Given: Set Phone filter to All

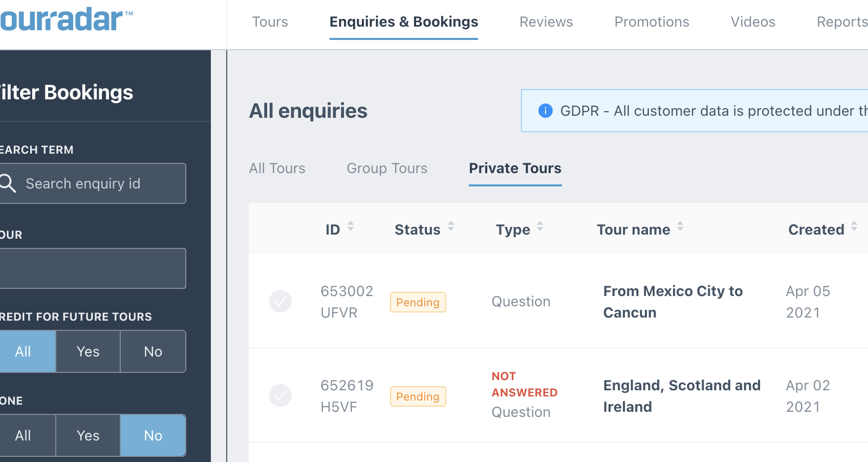Looking at the screenshot, I should [23, 435].
